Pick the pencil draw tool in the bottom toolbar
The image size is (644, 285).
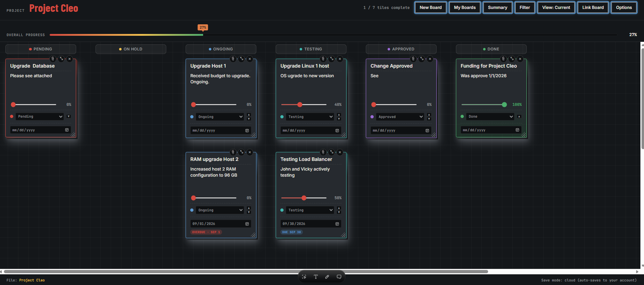pyautogui.click(x=327, y=276)
